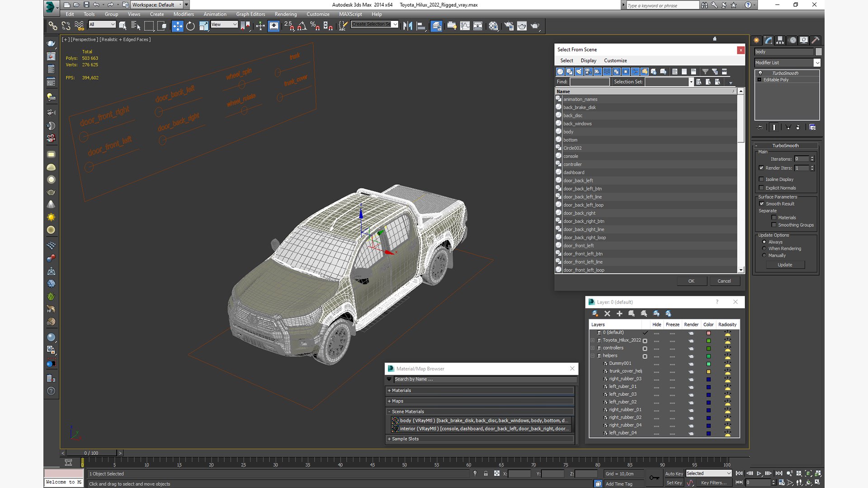Open the Utilities hammer panel tab
Image resolution: width=868 pixels, height=488 pixels.
[816, 40]
